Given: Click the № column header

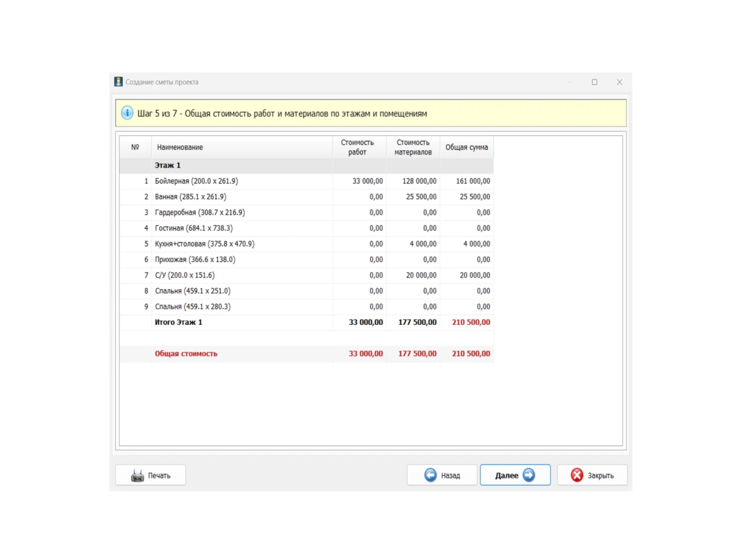Looking at the screenshot, I should (135, 147).
